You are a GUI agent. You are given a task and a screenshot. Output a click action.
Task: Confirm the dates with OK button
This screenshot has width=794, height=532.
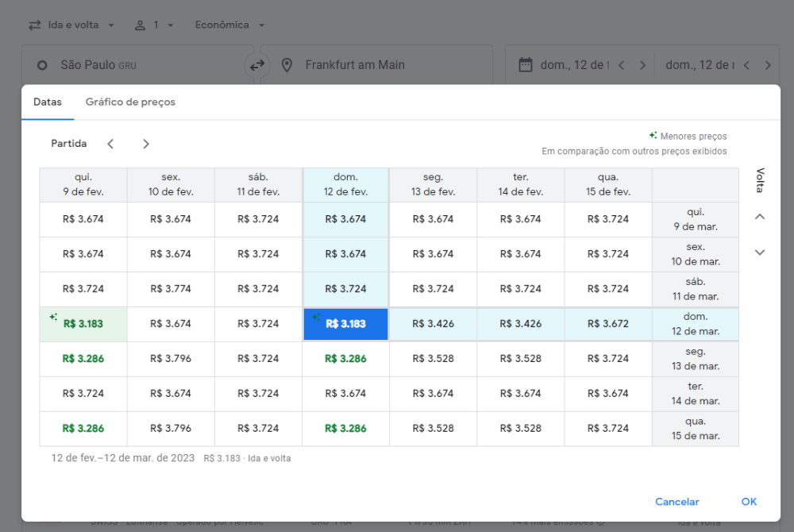[x=749, y=502]
